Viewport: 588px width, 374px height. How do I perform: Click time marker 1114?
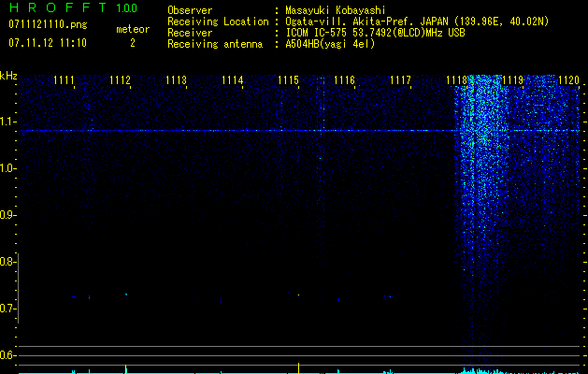232,80
